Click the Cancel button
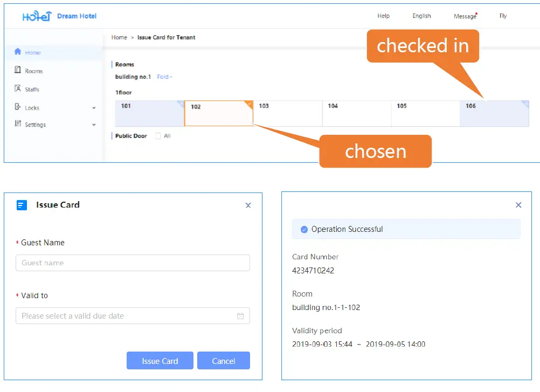 click(x=224, y=361)
